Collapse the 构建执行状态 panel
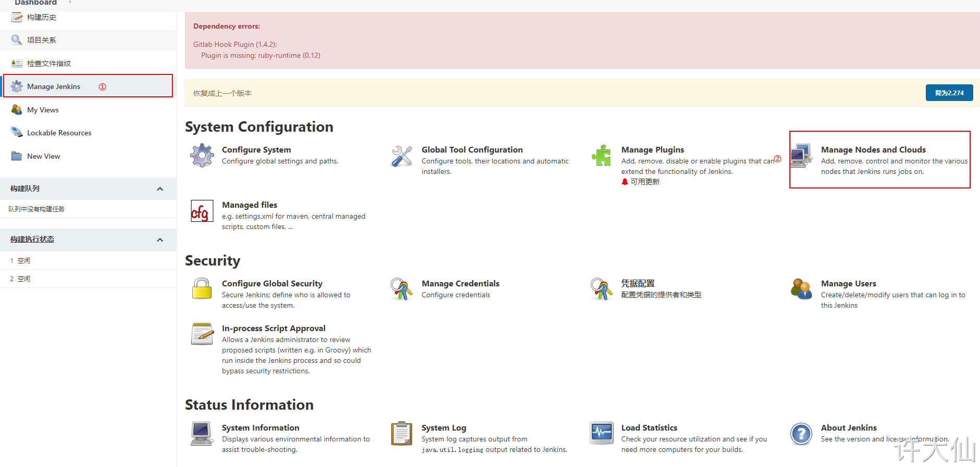 coord(160,240)
